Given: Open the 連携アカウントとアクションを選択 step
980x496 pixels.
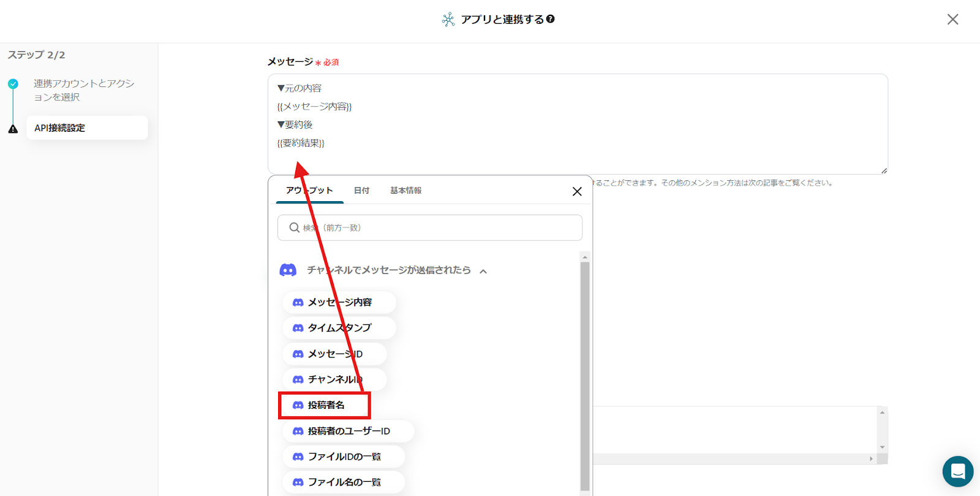Looking at the screenshot, I should pos(83,90).
